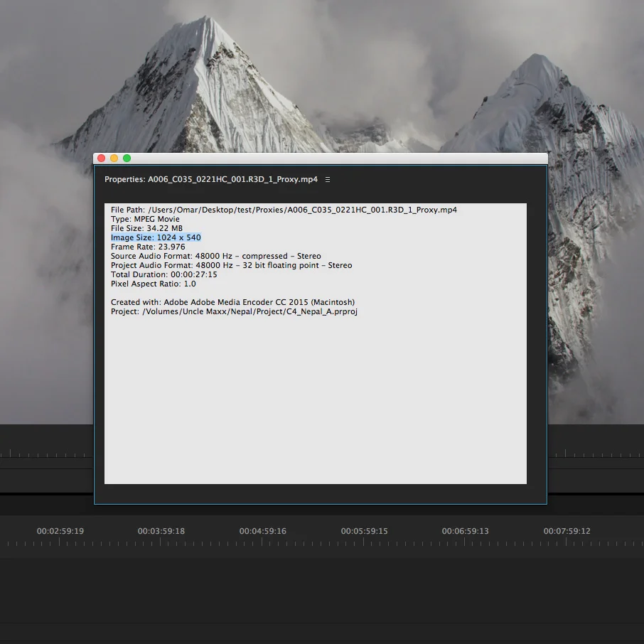644x644 pixels.
Task: Click timeline ruler at 00:05:59:15
Action: [364, 531]
